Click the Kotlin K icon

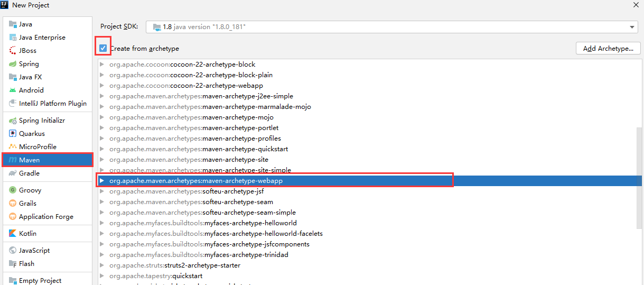[13, 234]
